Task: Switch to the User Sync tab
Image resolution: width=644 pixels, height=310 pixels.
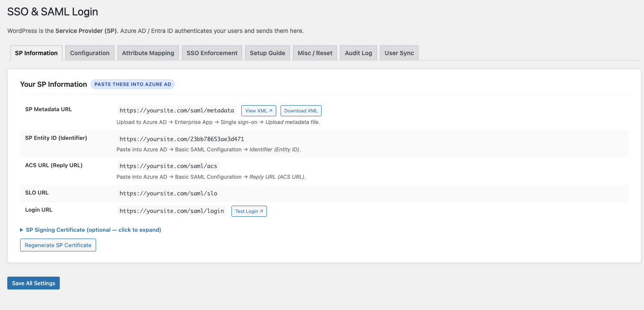Action: point(399,53)
